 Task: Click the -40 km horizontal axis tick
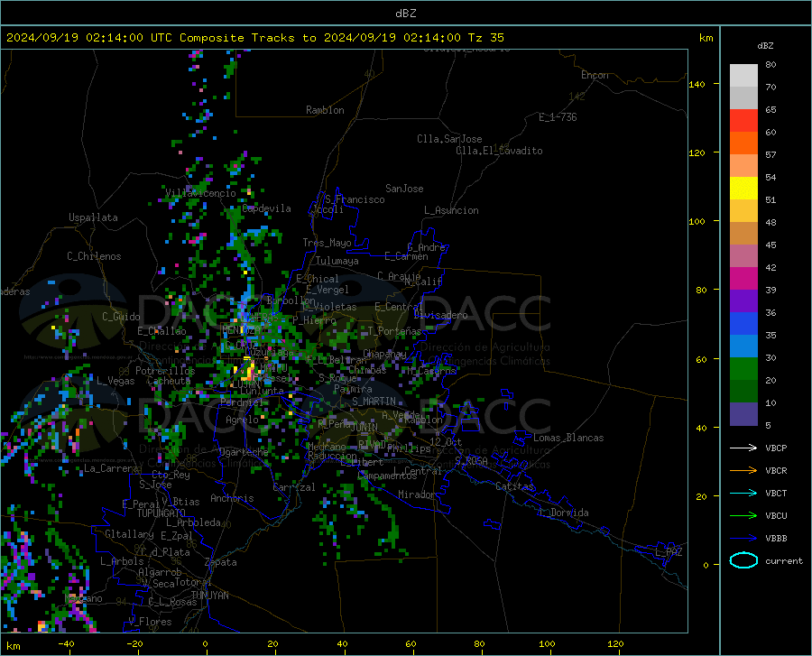tap(66, 643)
